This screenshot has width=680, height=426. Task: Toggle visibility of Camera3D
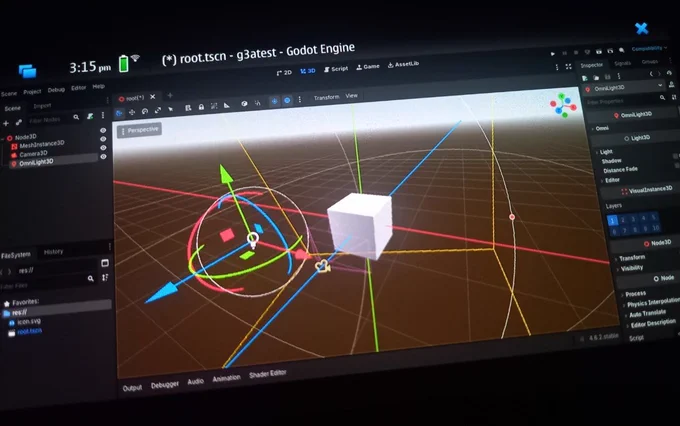pos(103,147)
